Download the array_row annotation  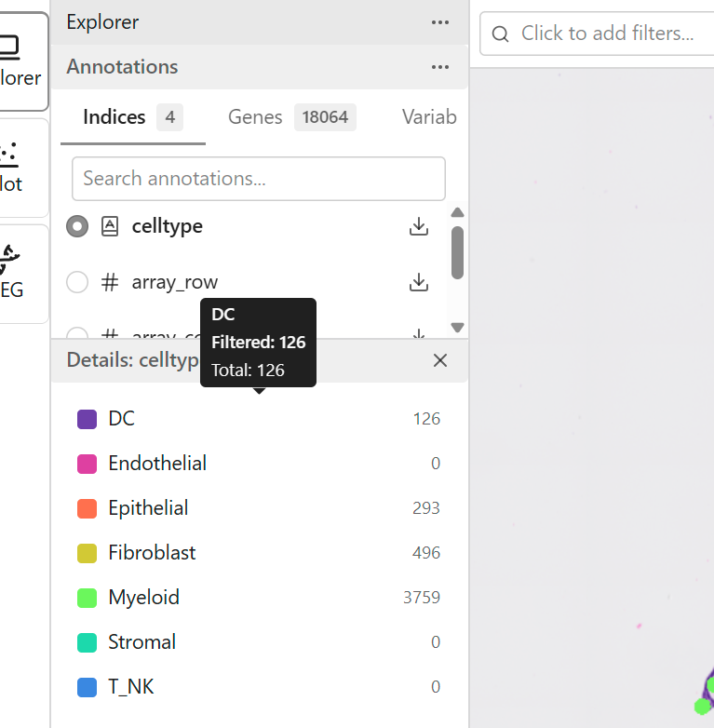[x=419, y=282]
